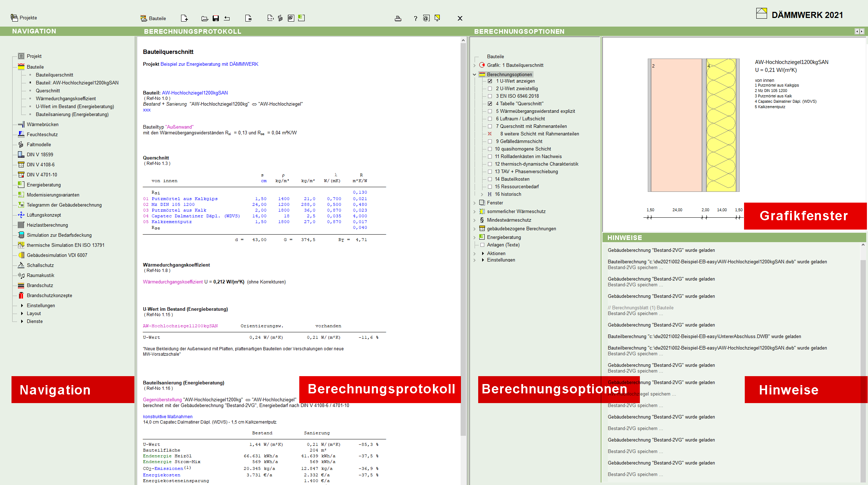Image resolution: width=868 pixels, height=485 pixels.
Task: Toggle panel arrows at header right
Action: click(x=859, y=31)
